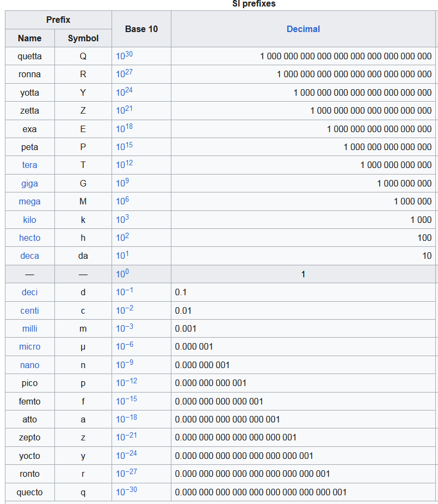This screenshot has height=504, width=438.
Task: Click the decimal value 1 000 000
Action: point(412,202)
